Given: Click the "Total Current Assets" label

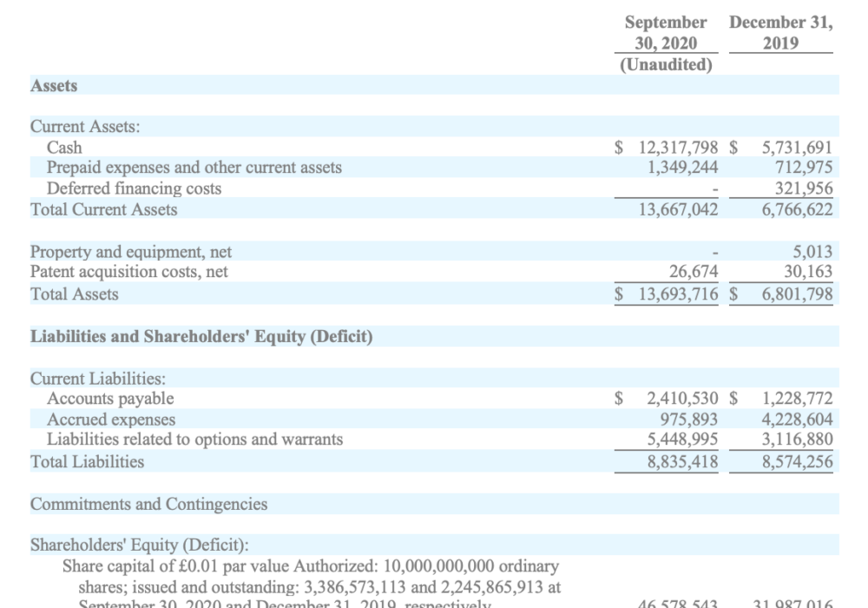Looking at the screenshot, I should (104, 210).
